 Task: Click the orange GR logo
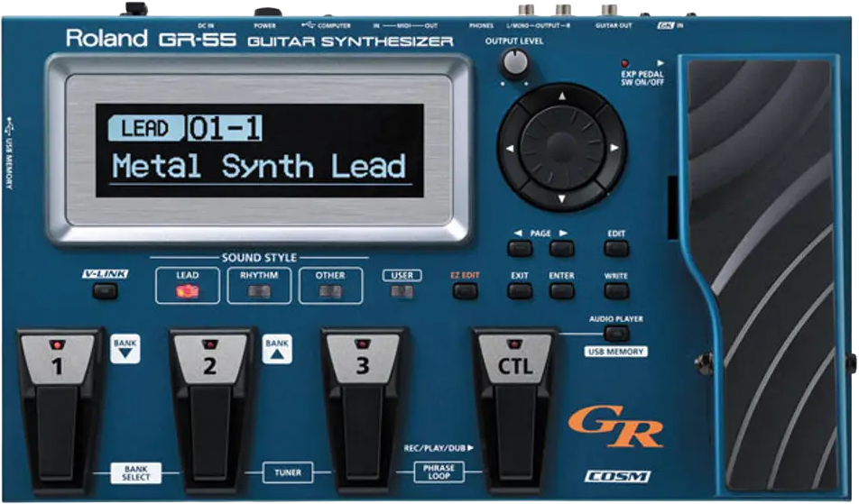pos(615,426)
